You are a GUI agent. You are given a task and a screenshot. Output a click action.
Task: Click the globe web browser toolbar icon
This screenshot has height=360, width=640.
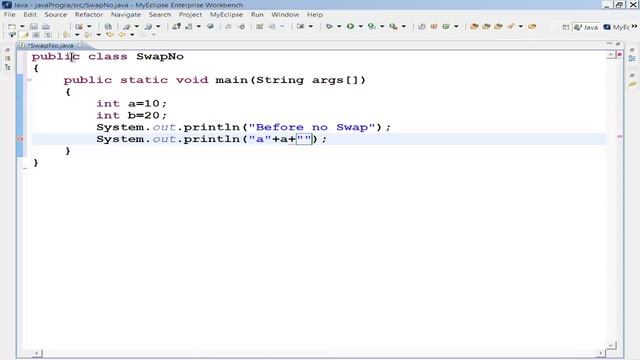(x=210, y=26)
